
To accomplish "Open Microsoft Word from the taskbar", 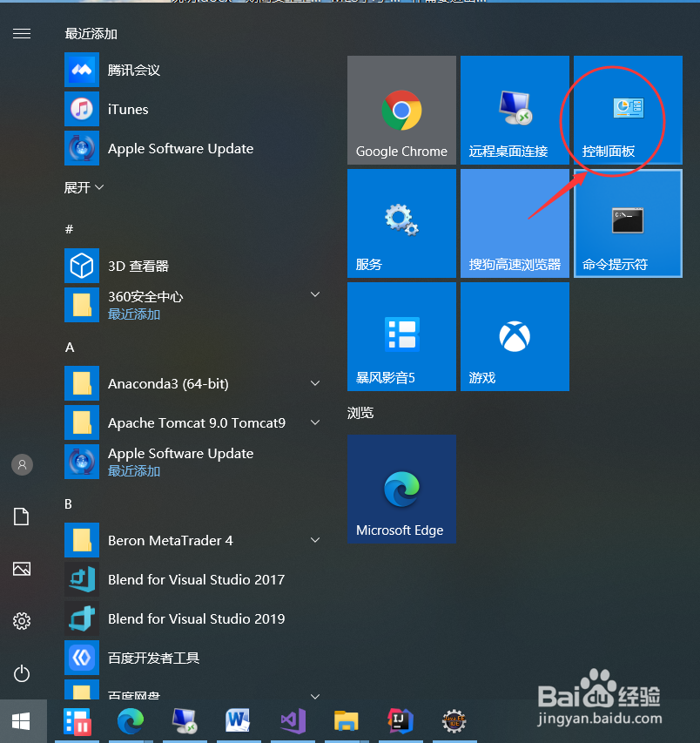I will 239,721.
